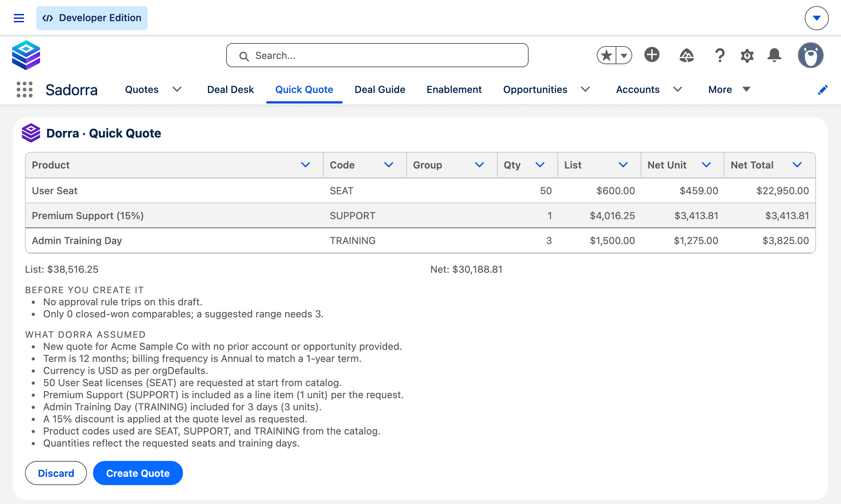Open the user profile avatar
This screenshot has width=841, height=504.
click(810, 55)
